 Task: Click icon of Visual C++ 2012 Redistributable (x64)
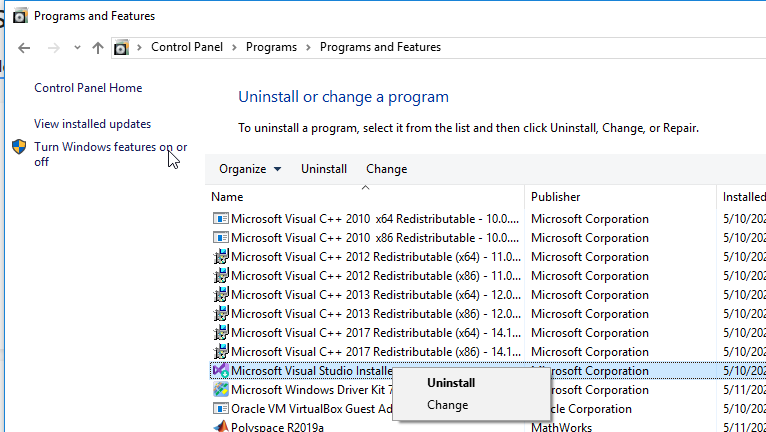221,257
